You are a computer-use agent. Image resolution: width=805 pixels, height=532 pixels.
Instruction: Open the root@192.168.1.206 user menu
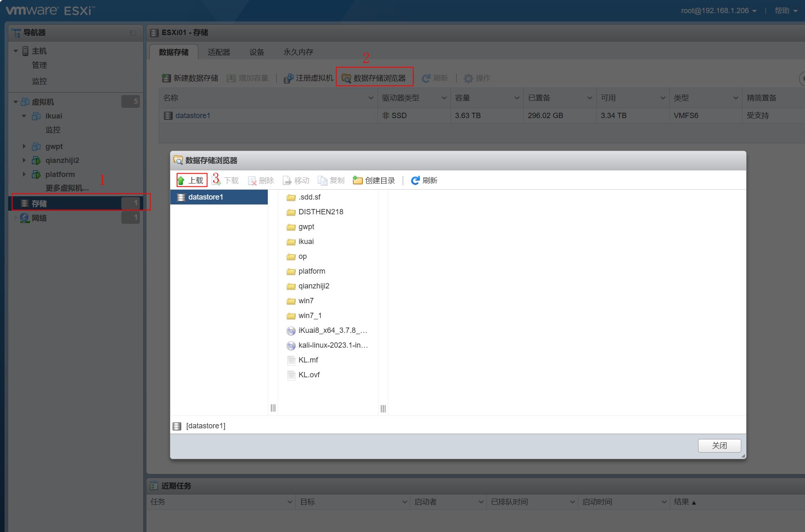(x=719, y=11)
